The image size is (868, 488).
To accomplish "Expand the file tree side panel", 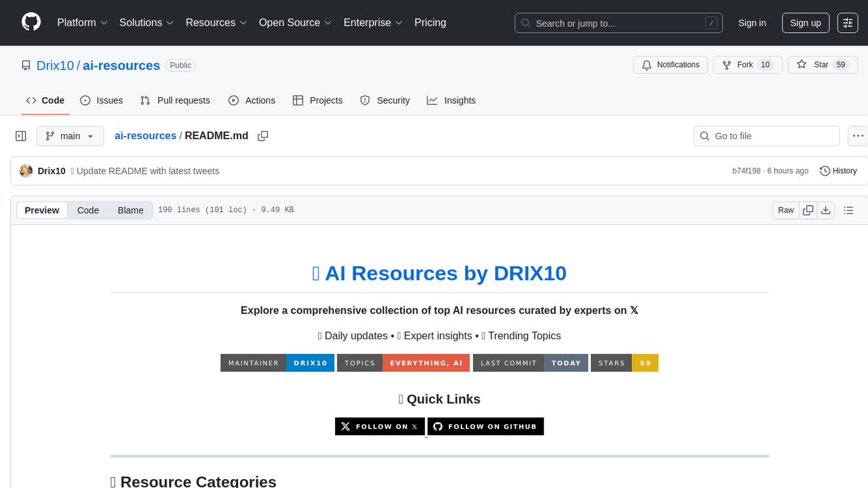I will coord(21,136).
